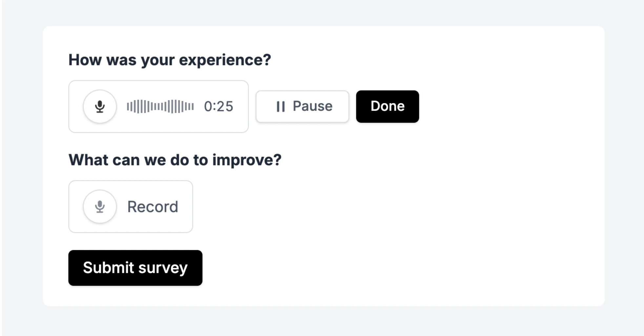Viewport: 644px width, 336px height.
Task: Click the word "What" in second heading
Action: (x=88, y=160)
